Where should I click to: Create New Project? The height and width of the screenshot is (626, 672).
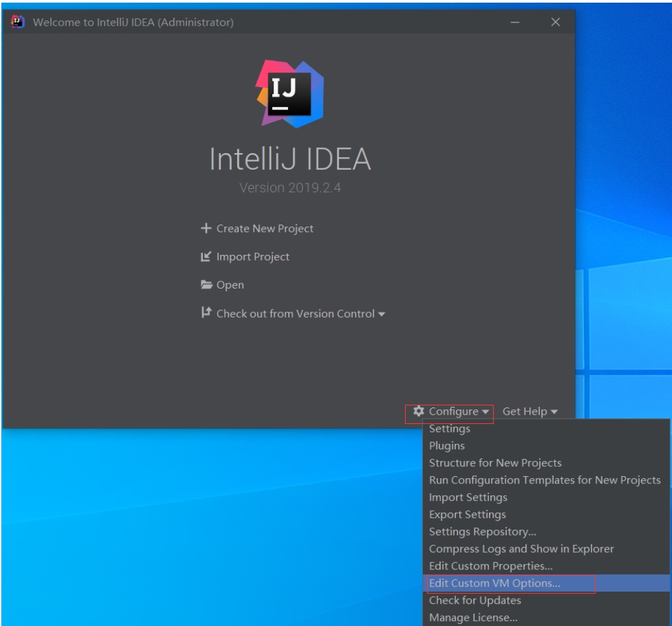[265, 228]
